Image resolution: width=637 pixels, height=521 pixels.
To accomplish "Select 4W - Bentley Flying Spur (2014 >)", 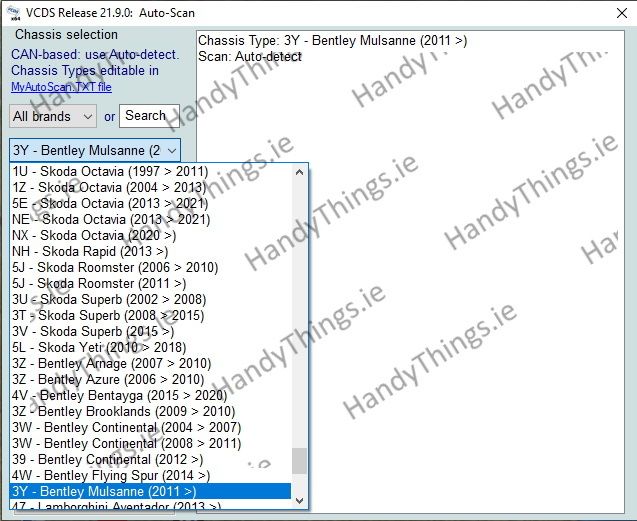I will pyautogui.click(x=150, y=475).
